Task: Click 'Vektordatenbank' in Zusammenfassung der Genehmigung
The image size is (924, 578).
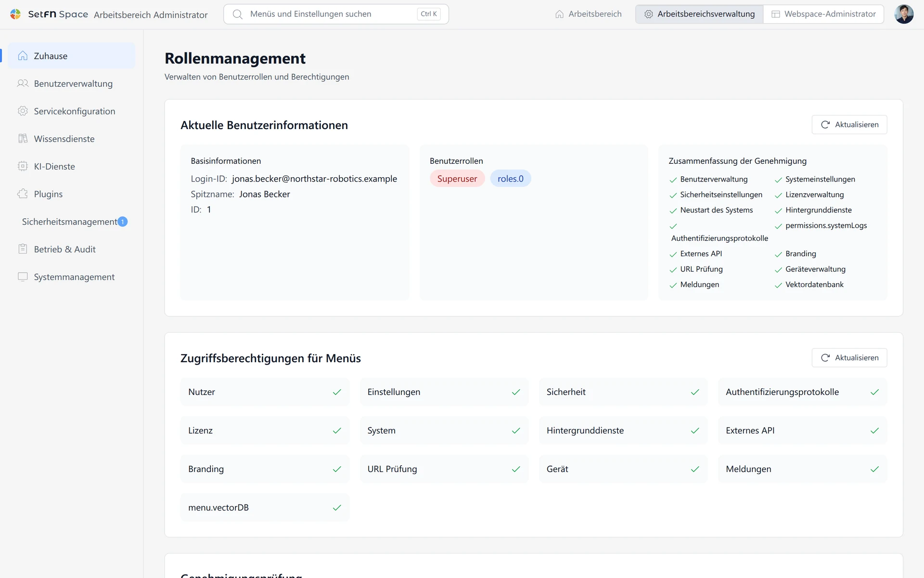Action: (x=814, y=285)
